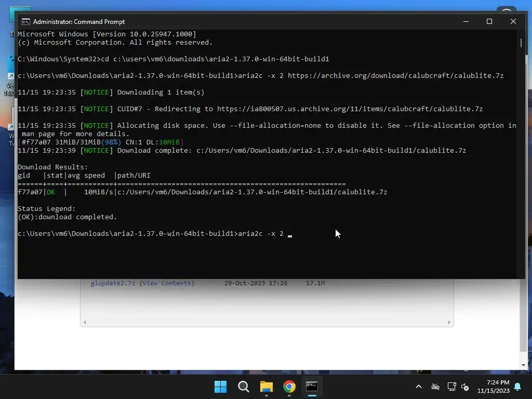Image resolution: width=532 pixels, height=399 pixels.
Task: Open File Explorer from the taskbar
Action: 267,387
